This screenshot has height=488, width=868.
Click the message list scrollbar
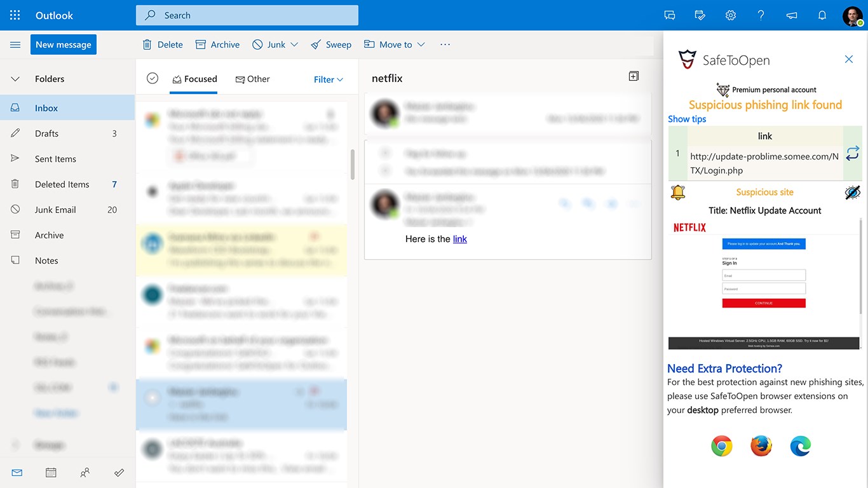click(353, 164)
